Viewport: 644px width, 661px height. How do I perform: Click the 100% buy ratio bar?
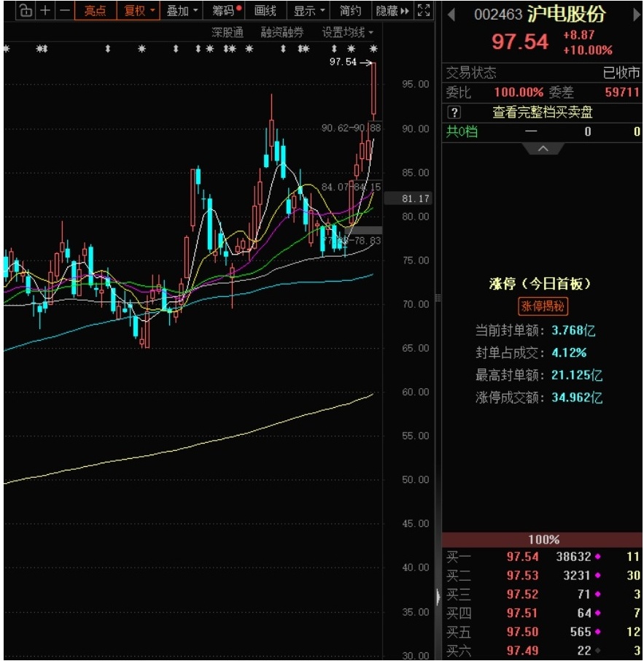click(x=543, y=540)
